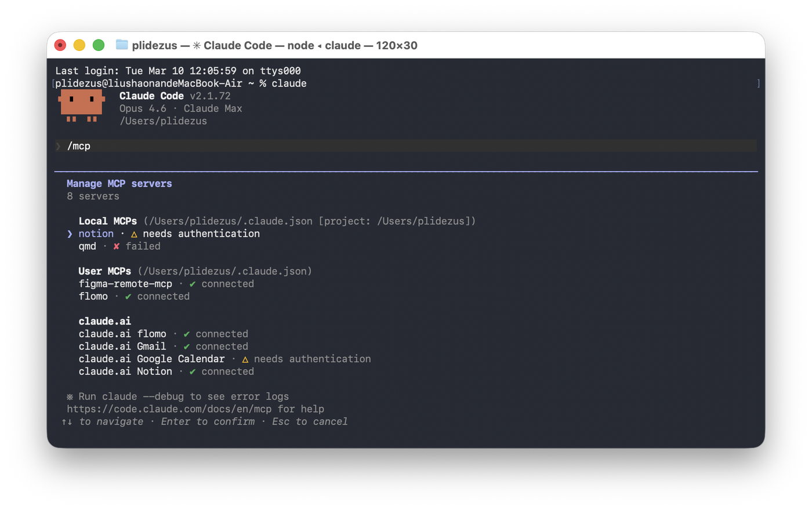The width and height of the screenshot is (812, 510).
Task: Click the yellow warning triangle beside notion
Action: [134, 234]
